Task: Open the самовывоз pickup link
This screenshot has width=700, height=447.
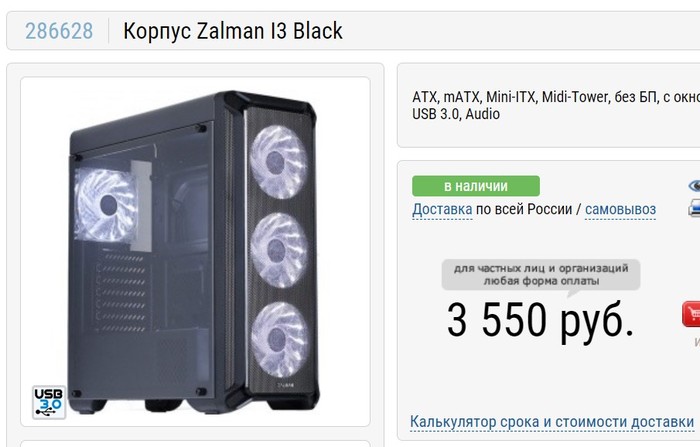Action: click(x=620, y=209)
